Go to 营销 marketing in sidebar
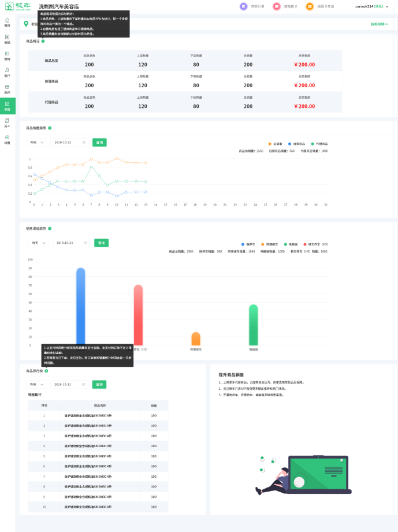398x532 pixels. coord(7,55)
